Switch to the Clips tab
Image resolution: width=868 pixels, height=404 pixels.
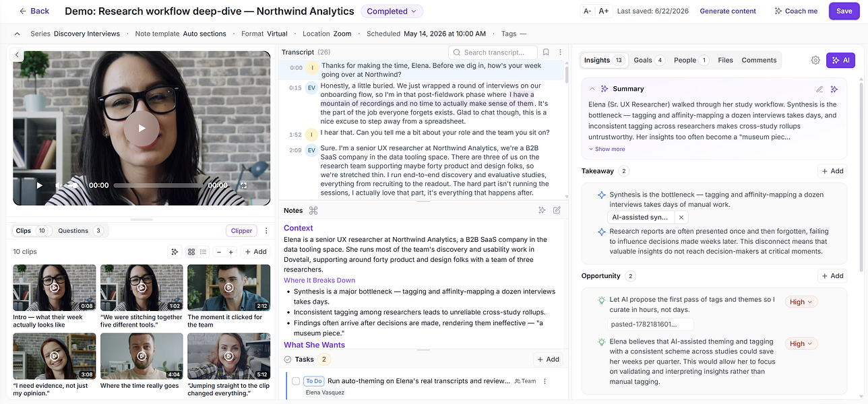coord(31,231)
